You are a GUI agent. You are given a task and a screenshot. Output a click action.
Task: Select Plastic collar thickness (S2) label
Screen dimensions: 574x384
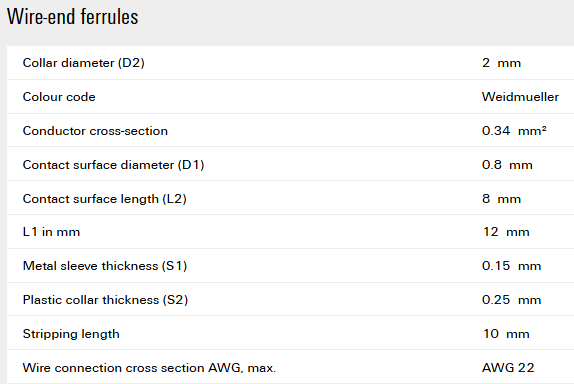point(105,300)
